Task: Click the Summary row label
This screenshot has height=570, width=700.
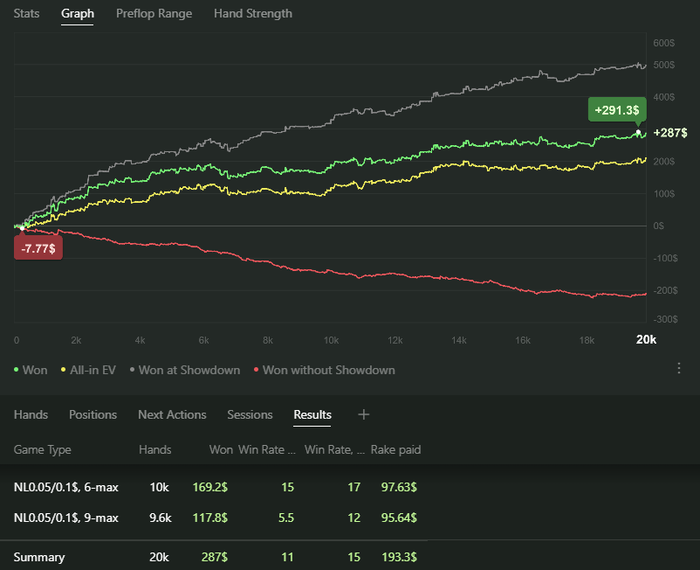Action: [39, 557]
